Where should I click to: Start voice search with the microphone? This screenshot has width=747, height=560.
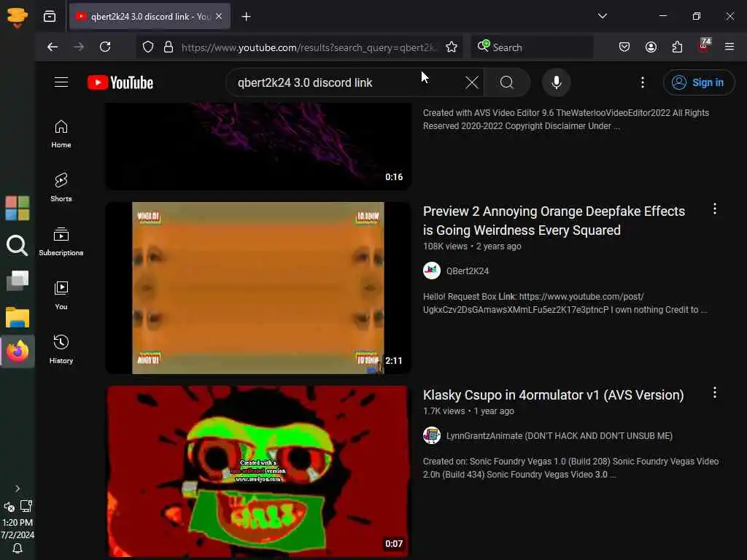[x=556, y=82]
